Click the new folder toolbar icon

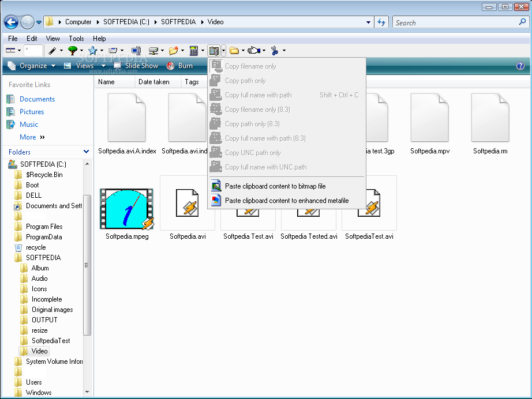tap(173, 51)
